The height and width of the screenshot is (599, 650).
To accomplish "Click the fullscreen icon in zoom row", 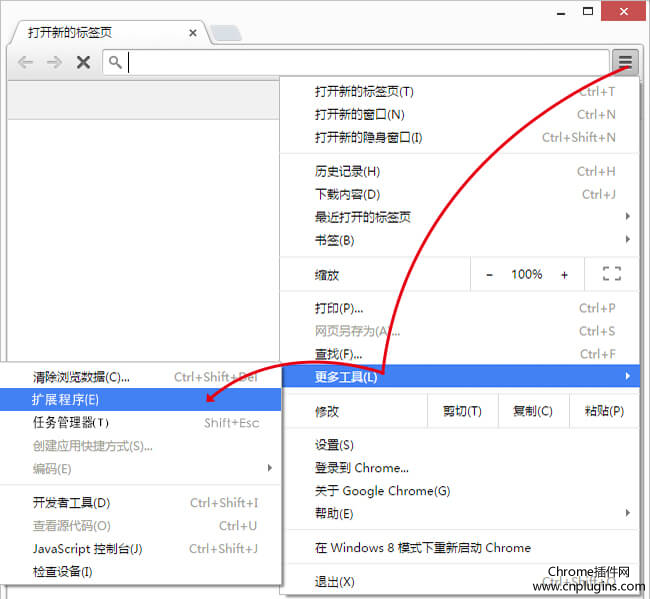I will click(612, 274).
